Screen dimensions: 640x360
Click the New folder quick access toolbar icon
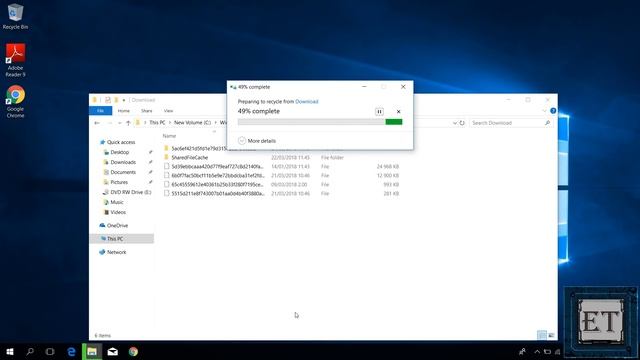pos(116,100)
